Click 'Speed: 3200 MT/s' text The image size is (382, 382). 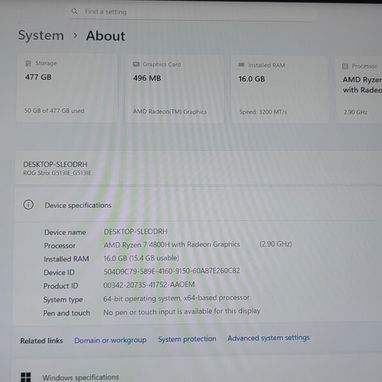tap(263, 112)
